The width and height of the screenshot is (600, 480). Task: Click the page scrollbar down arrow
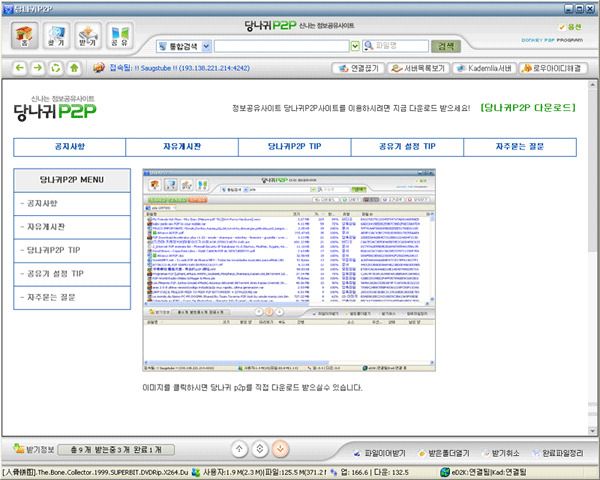pyautogui.click(x=592, y=431)
